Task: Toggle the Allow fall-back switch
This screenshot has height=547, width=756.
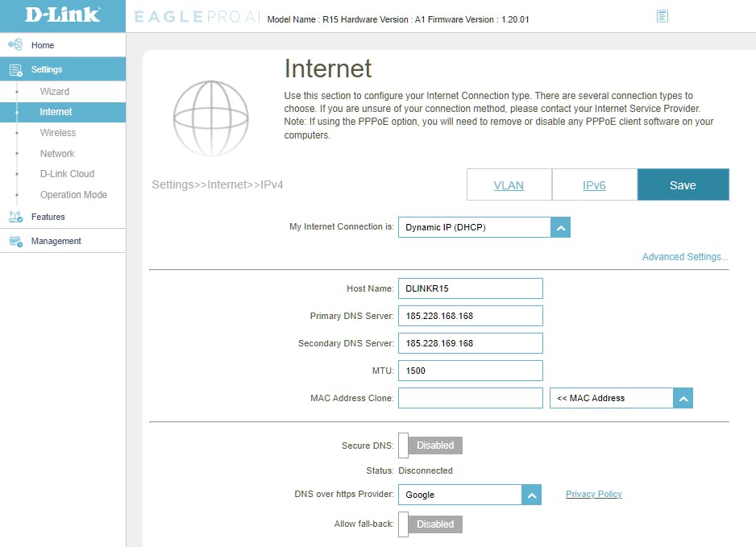Action: [430, 524]
